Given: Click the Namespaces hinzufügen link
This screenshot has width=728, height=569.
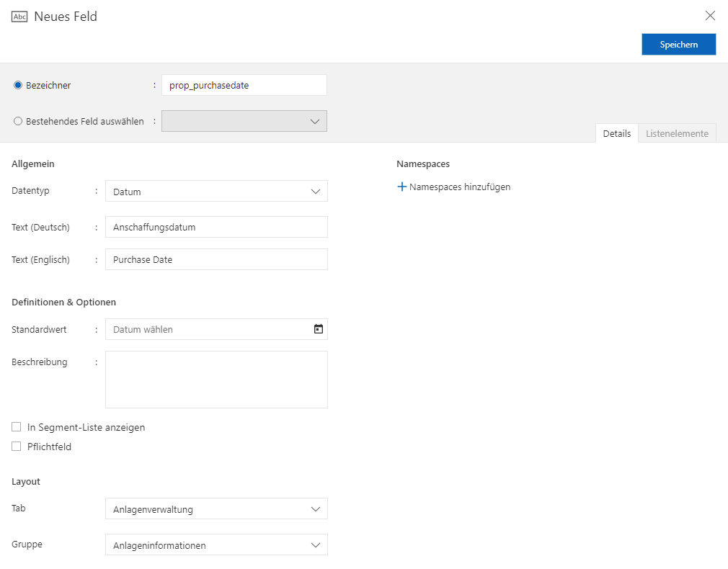Looking at the screenshot, I should (x=460, y=187).
